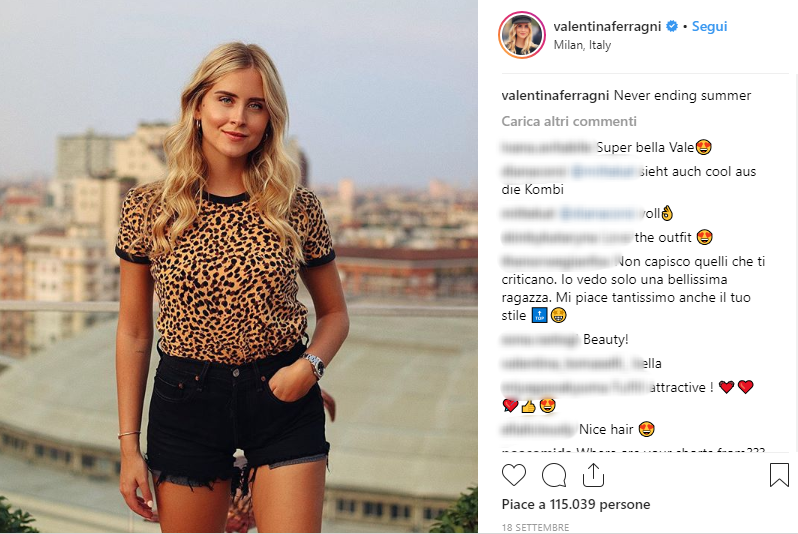Click the blue verified badge
This screenshot has width=798, height=534.
tap(672, 27)
